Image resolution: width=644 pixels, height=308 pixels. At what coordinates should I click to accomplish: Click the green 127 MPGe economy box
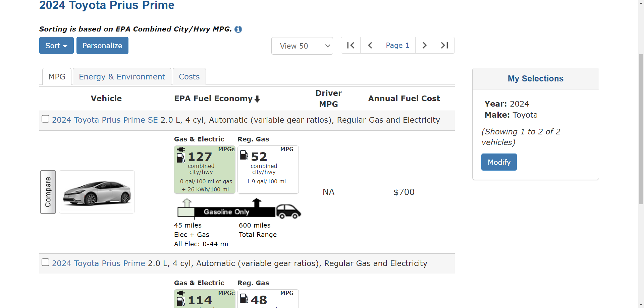tap(205, 170)
